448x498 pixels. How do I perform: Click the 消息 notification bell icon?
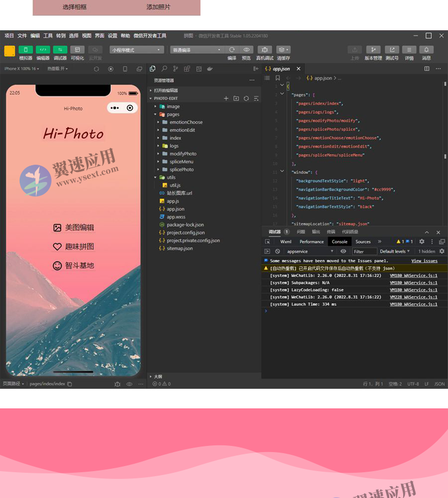(426, 50)
